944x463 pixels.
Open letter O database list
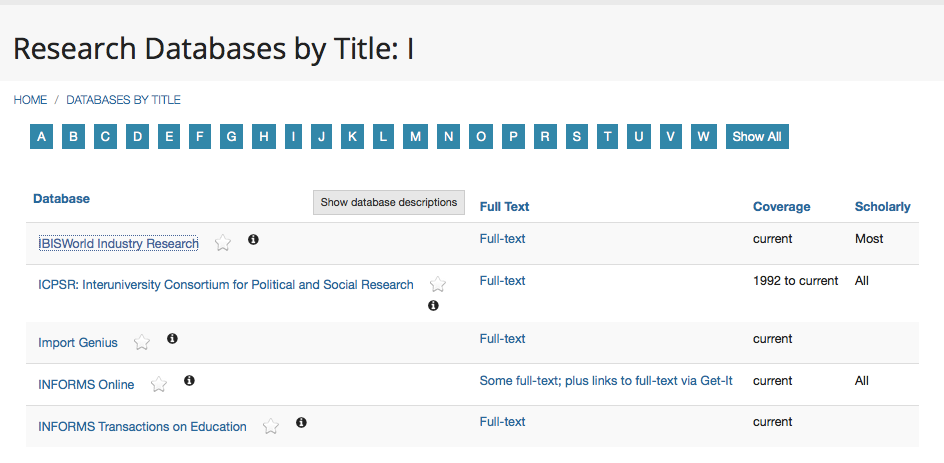(481, 137)
